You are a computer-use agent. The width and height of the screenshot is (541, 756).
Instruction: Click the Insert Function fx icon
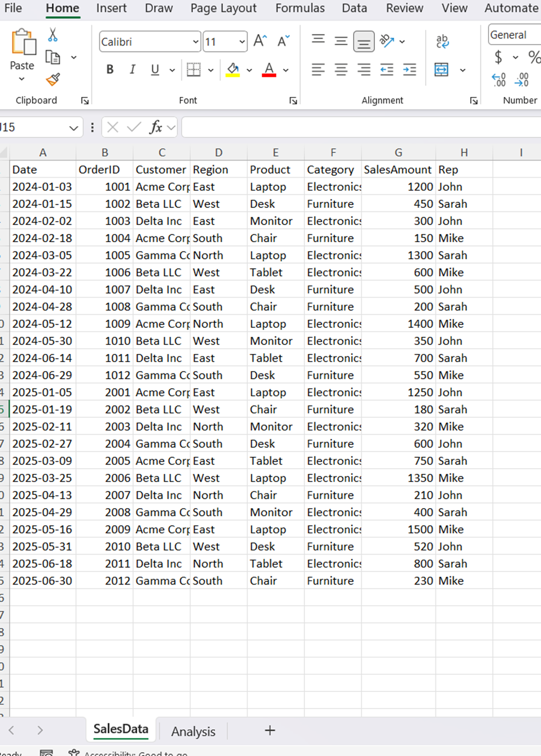coord(156,127)
